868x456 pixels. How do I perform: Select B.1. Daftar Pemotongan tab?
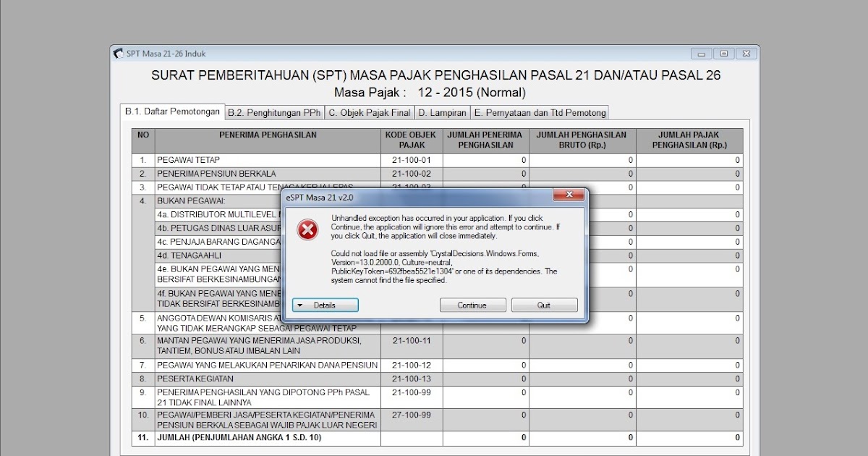pyautogui.click(x=172, y=111)
